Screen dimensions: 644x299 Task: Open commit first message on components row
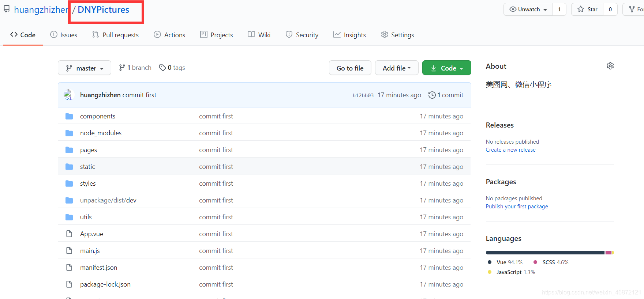(x=216, y=116)
